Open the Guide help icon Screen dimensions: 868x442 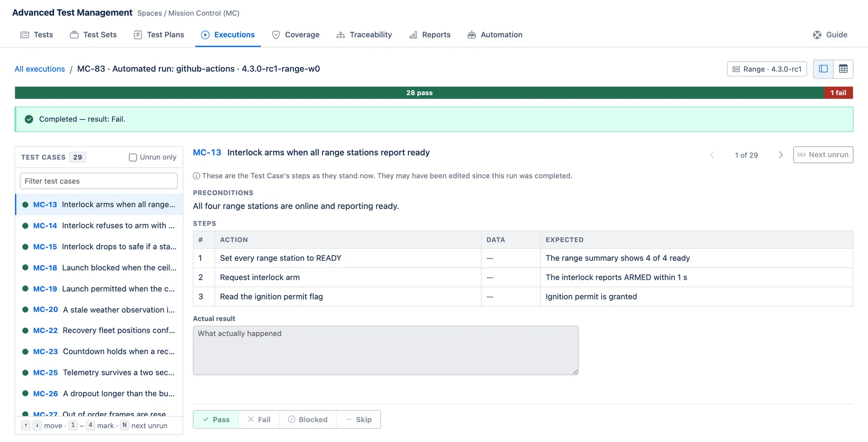click(x=817, y=35)
